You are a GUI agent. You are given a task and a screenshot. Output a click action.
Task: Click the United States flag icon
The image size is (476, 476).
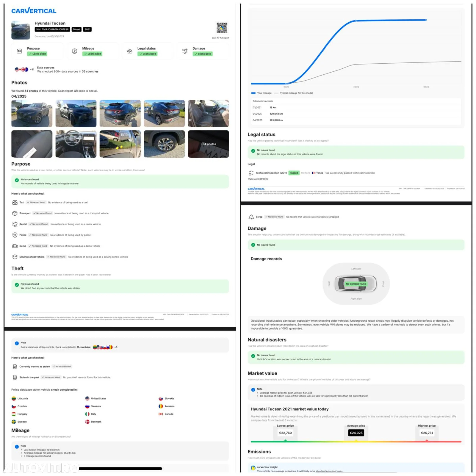87,399
